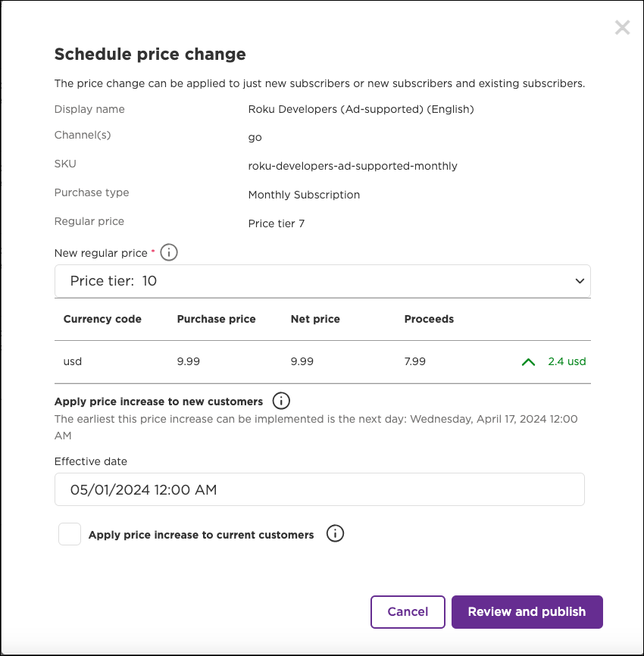The image size is (644, 656).
Task: Select the Currency code column header
Action: (x=102, y=319)
